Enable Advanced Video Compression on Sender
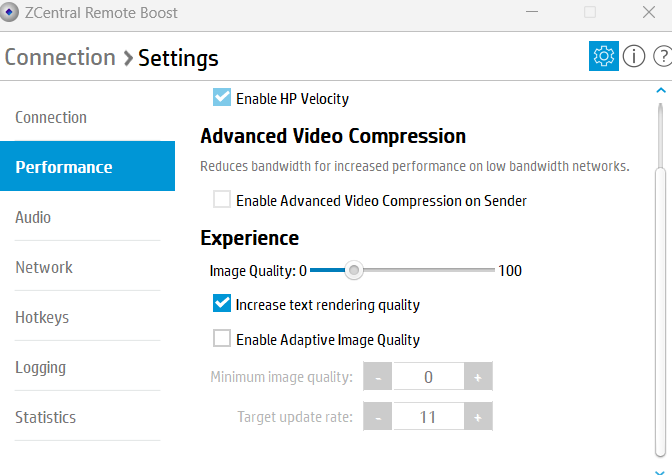This screenshot has width=672, height=475. pyautogui.click(x=222, y=200)
